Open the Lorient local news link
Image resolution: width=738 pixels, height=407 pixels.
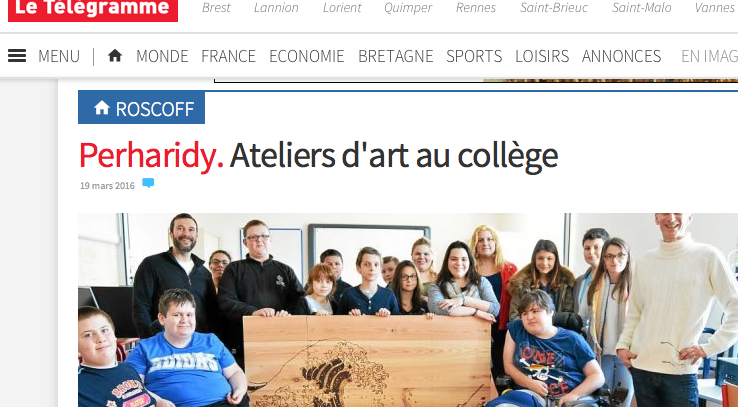342,8
